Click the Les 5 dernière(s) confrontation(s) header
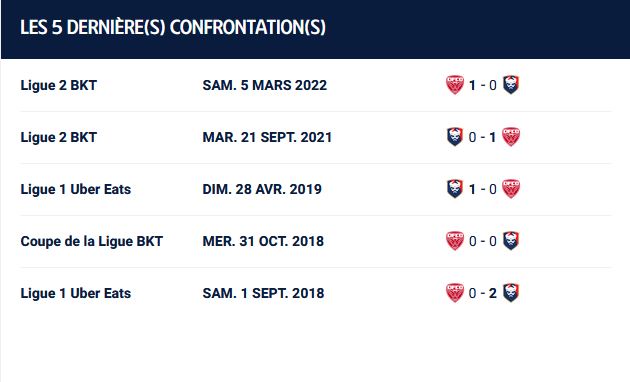The height and width of the screenshot is (382, 630). [x=173, y=27]
